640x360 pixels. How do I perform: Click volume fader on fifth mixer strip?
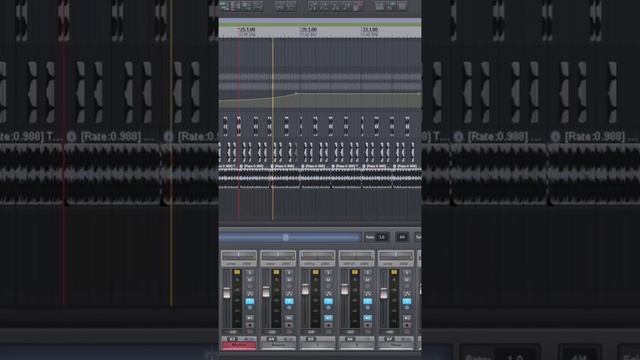click(384, 293)
